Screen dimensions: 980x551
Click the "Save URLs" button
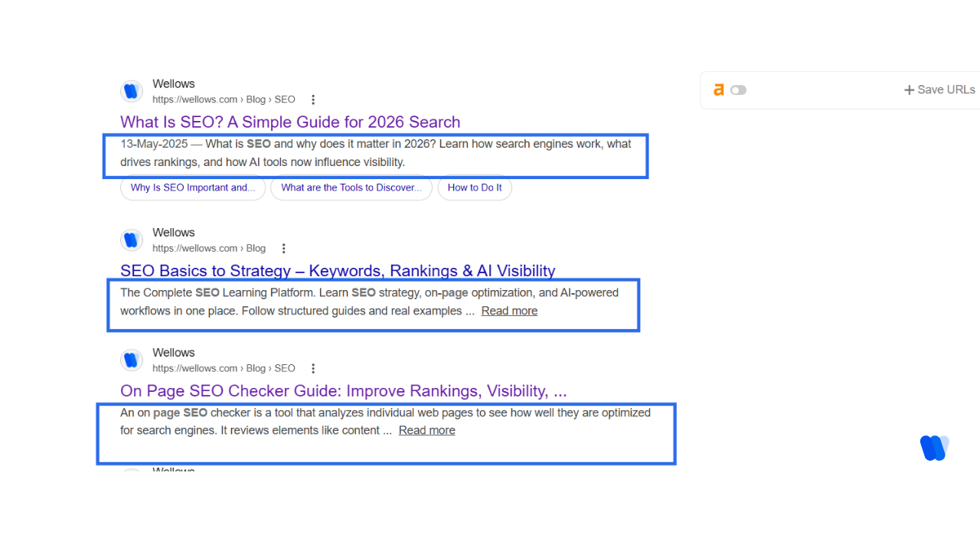click(939, 90)
